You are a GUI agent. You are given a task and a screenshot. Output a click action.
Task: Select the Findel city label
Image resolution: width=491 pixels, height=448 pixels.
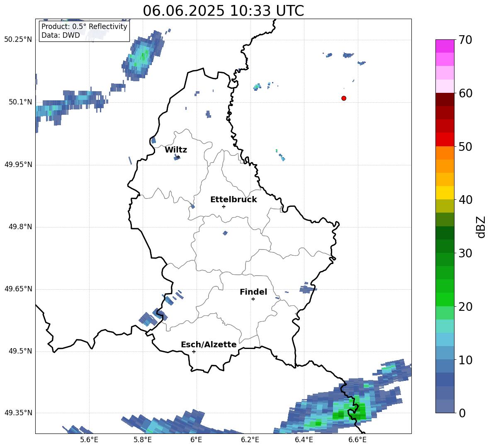point(253,292)
